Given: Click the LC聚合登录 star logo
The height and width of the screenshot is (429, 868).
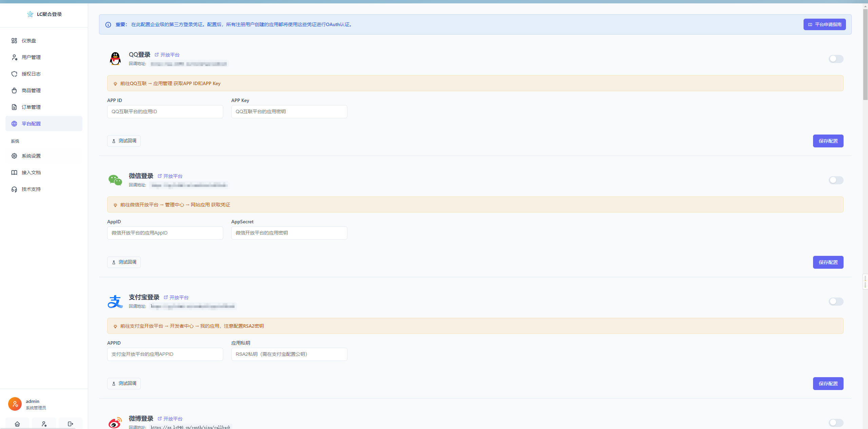Looking at the screenshot, I should click(30, 14).
